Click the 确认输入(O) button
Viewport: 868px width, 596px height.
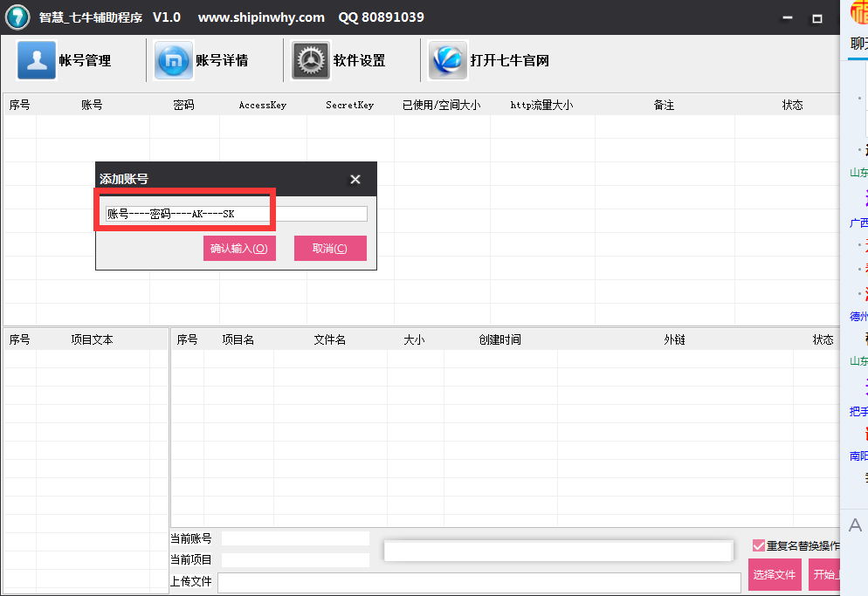click(239, 248)
